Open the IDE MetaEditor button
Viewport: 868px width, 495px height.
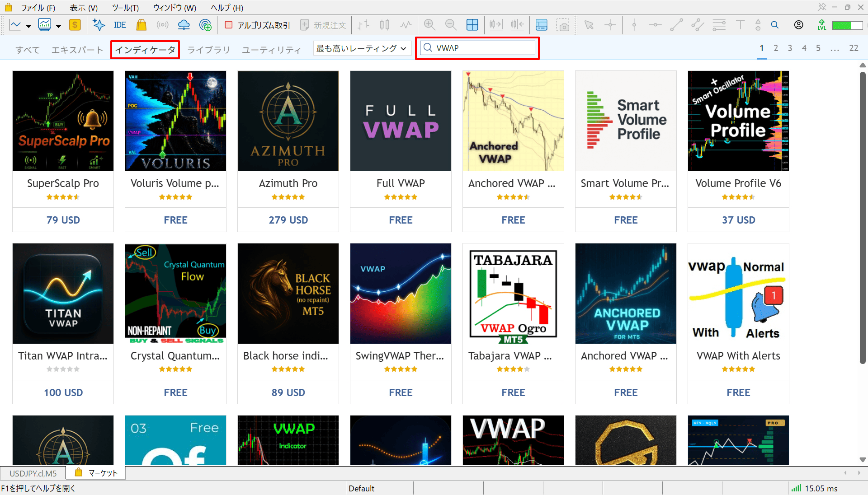(120, 25)
